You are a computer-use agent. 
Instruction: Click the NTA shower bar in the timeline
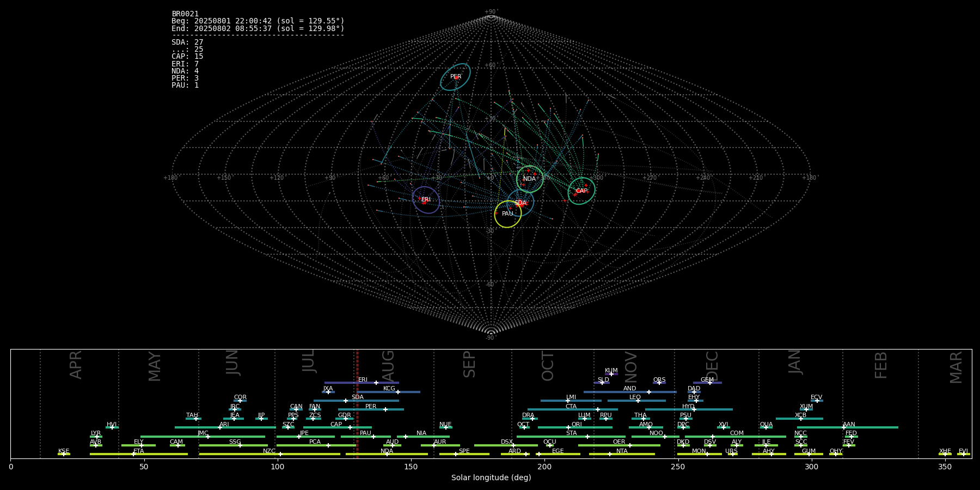click(622, 454)
